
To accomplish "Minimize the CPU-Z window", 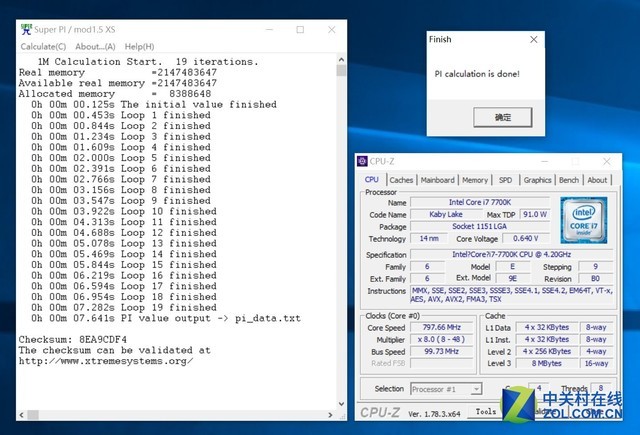I will 544,162.
